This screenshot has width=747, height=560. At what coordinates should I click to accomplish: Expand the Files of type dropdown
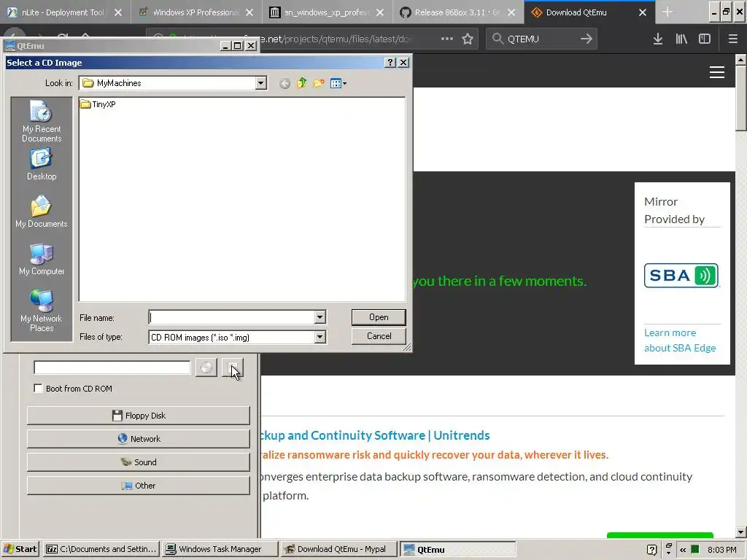320,337
